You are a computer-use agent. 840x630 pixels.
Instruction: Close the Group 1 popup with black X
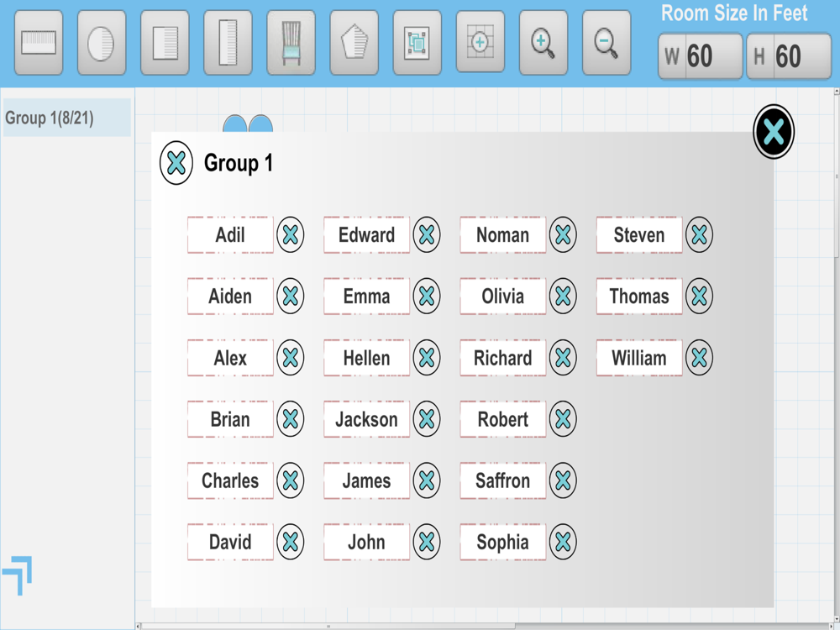click(x=774, y=131)
